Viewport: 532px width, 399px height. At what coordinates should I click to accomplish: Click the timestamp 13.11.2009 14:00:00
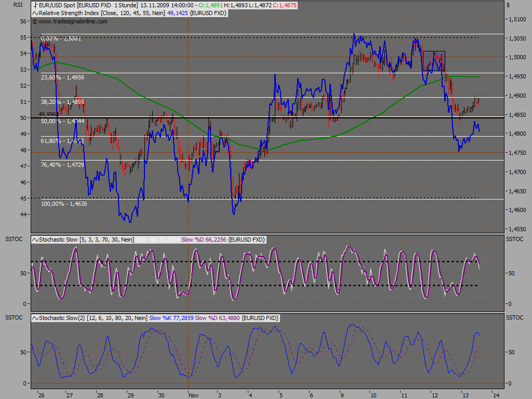[x=167, y=5]
